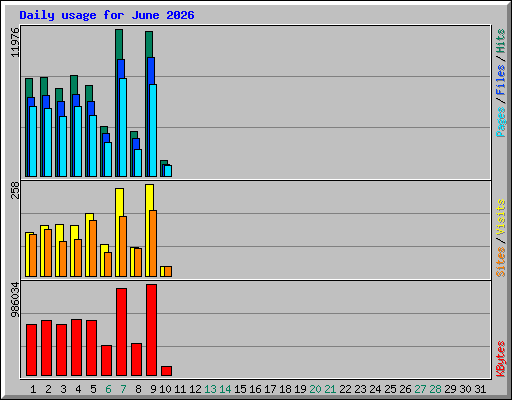Screen dimensions: 512x400
Task: Select green weekend day label '21'
Action: 330,389
